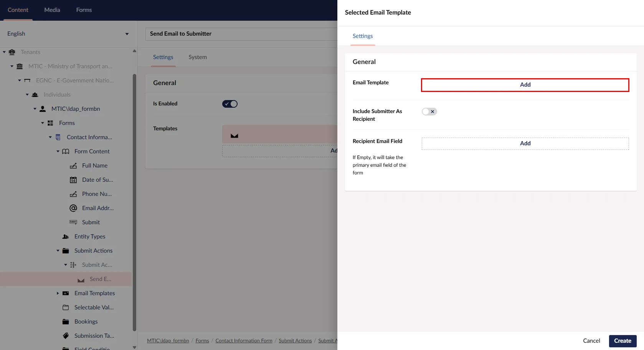Collapse the Forms tree node
Viewport: 644px width, 350px height.
pyautogui.click(x=42, y=123)
